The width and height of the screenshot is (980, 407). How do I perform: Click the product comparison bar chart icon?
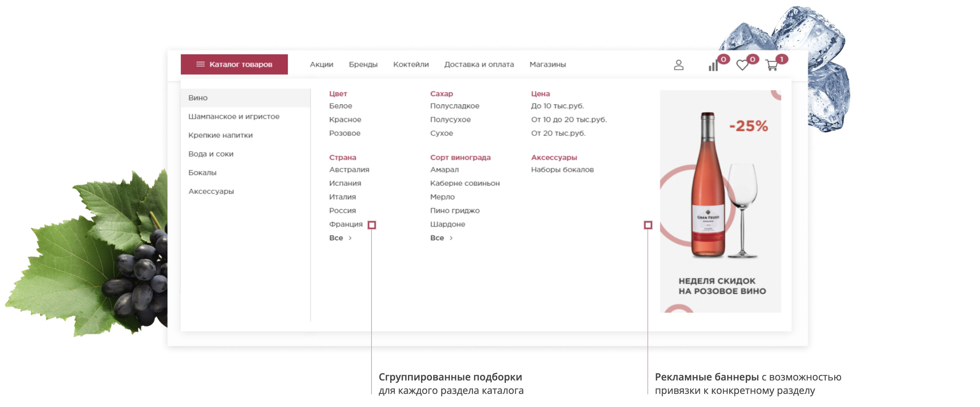tap(713, 66)
